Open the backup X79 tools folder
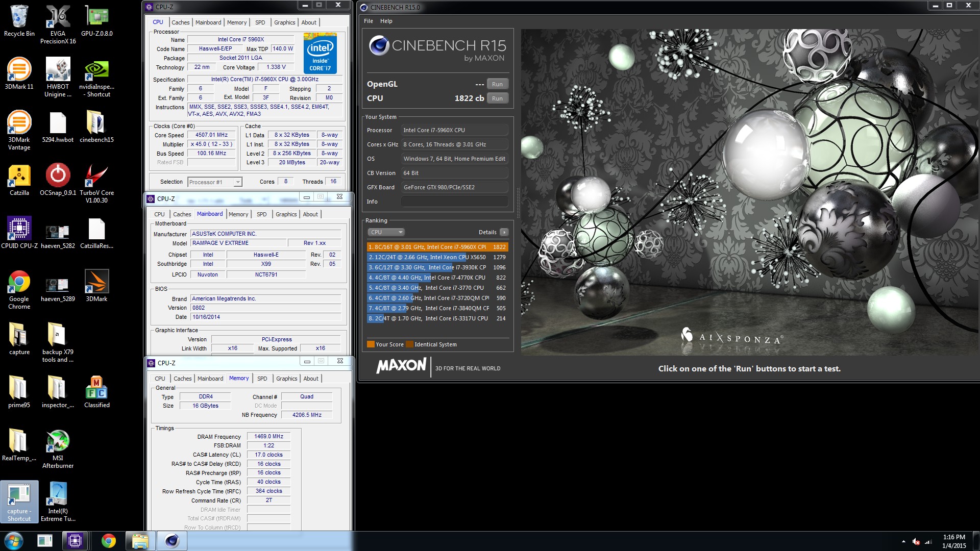Screen dimensions: 980x551 [58, 343]
